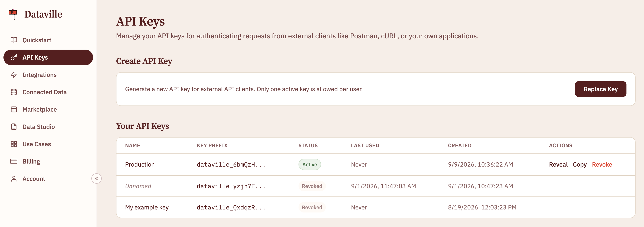Click the My example key name
This screenshot has height=227, width=644.
[147, 207]
